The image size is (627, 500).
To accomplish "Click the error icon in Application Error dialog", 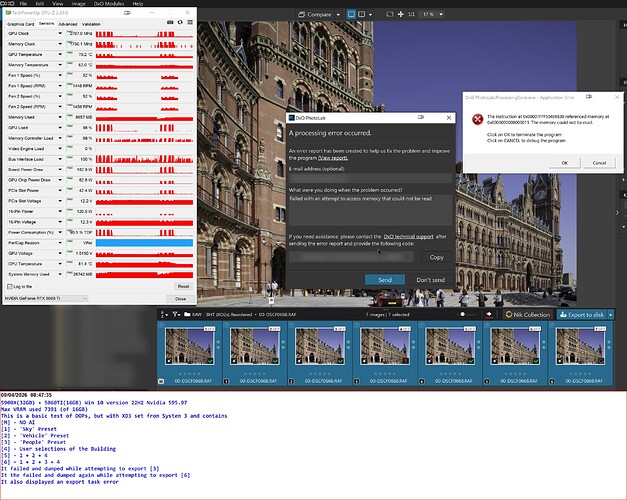I will pyautogui.click(x=477, y=119).
